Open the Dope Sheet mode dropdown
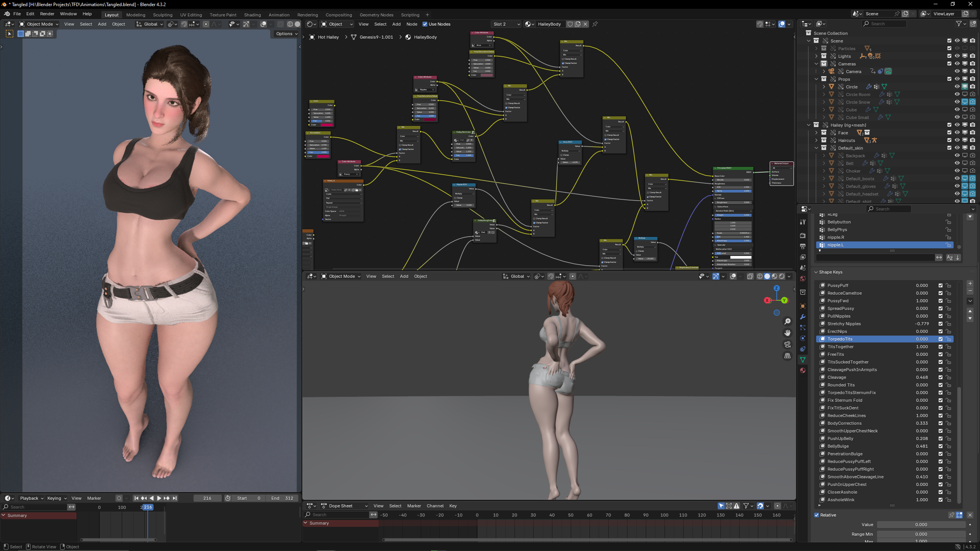Viewport: 980px width, 551px height. [x=345, y=506]
